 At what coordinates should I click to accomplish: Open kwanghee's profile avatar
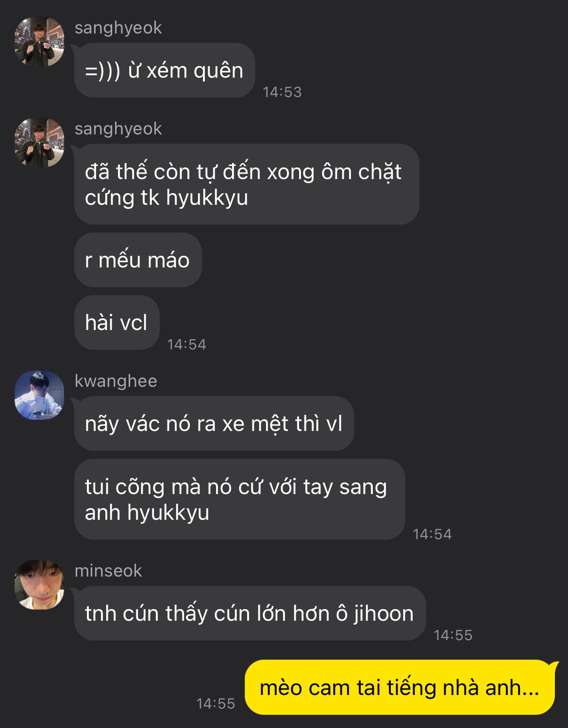pos(39,395)
